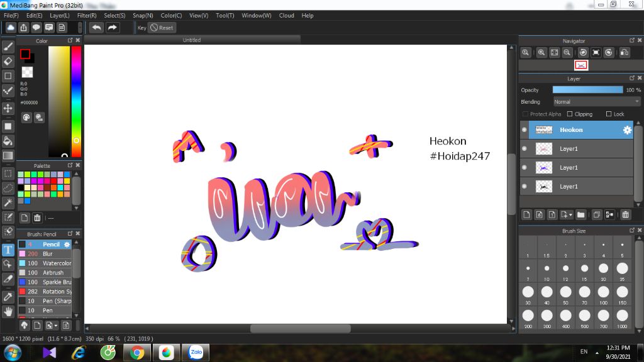The image size is (644, 362).
Task: Select the Gradient tool
Action: 8,156
